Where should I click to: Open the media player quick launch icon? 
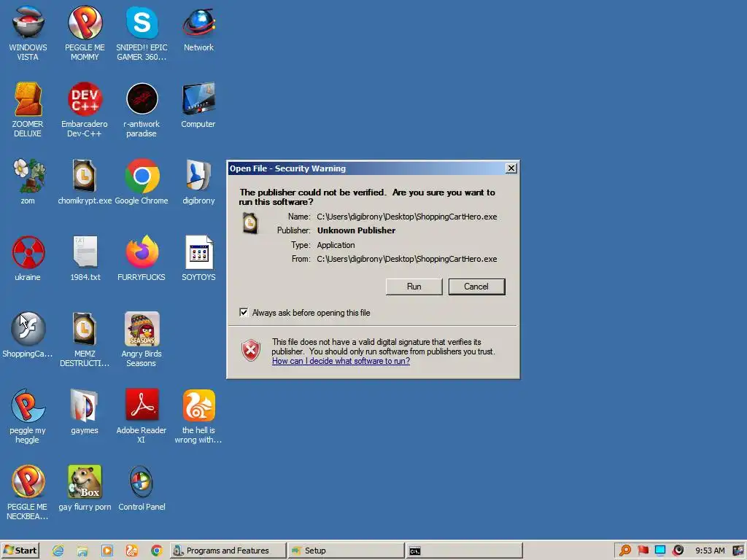pyautogui.click(x=107, y=551)
